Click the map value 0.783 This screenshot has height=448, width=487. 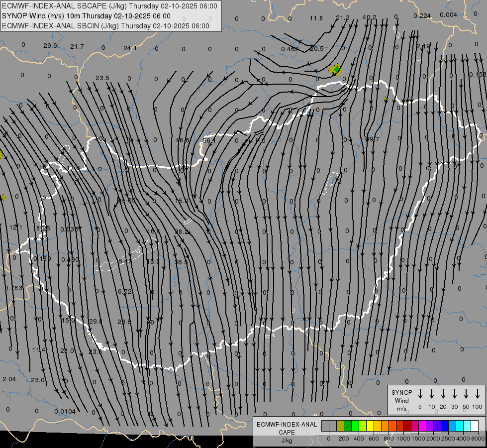pos(13,288)
